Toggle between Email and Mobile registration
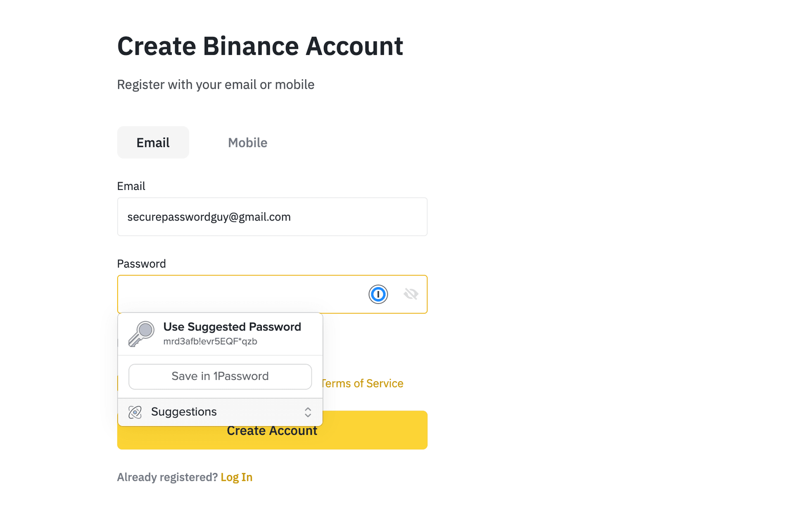Screen dimensions: 793x532 [247, 142]
